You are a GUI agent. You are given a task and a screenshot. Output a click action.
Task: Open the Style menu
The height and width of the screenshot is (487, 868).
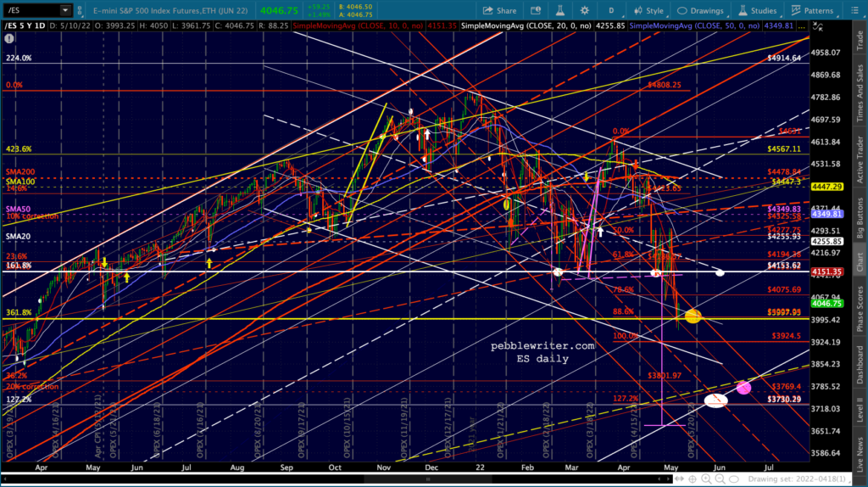[x=648, y=10]
